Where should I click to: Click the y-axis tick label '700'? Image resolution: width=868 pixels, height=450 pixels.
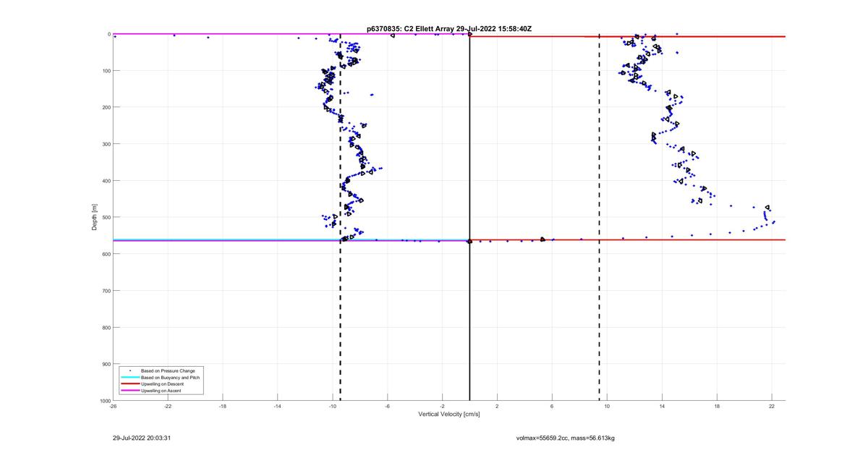[x=106, y=291]
